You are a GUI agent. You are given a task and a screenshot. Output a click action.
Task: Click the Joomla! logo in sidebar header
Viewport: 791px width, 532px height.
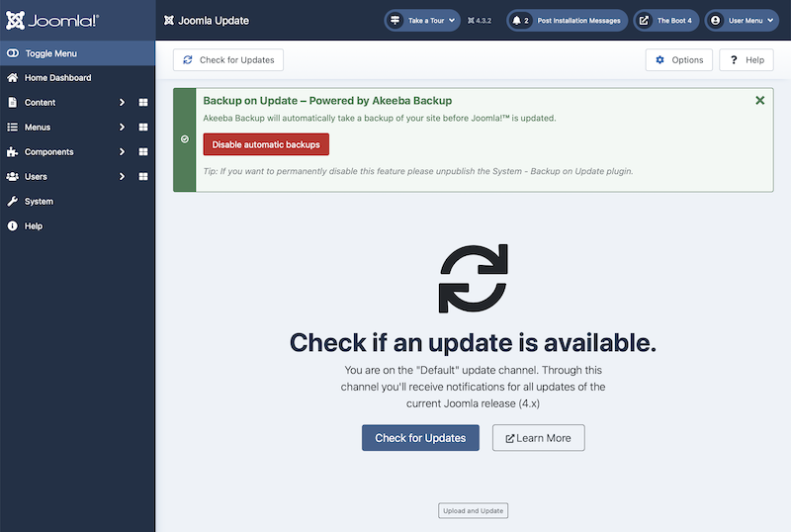52,20
